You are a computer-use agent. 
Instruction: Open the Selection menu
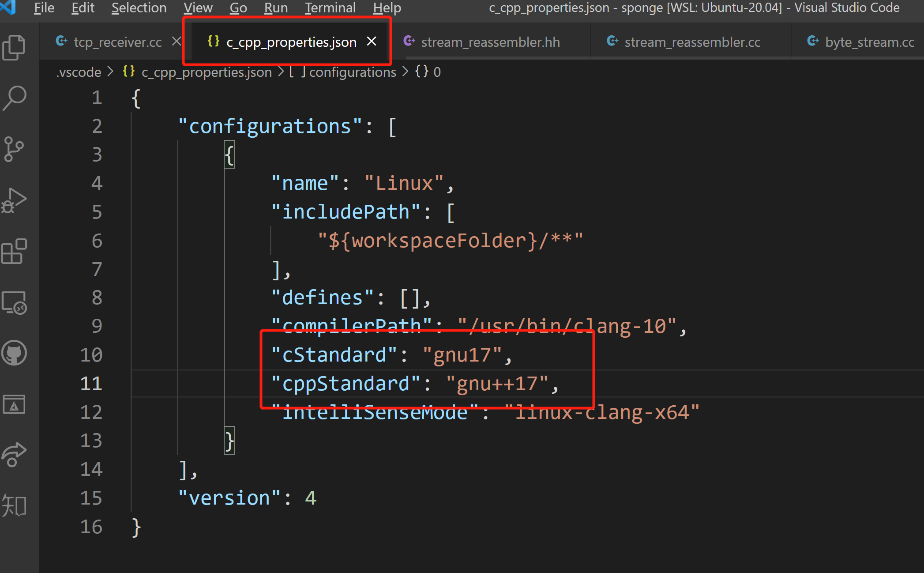[x=139, y=8]
